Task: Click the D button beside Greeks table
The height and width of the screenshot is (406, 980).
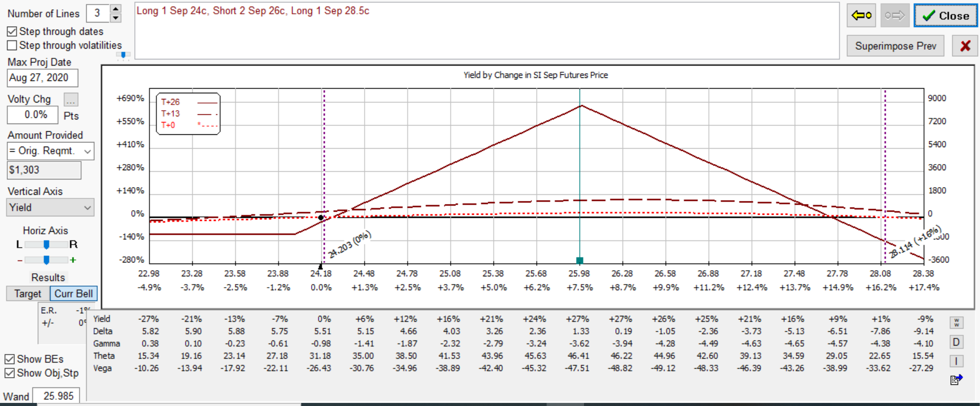Action: (956, 342)
